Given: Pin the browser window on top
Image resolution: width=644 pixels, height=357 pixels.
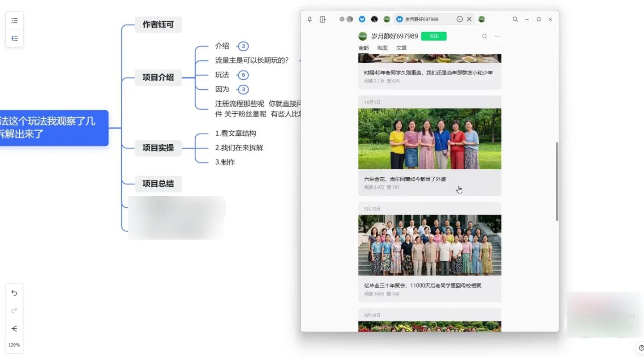Looking at the screenshot, I should pos(309,19).
